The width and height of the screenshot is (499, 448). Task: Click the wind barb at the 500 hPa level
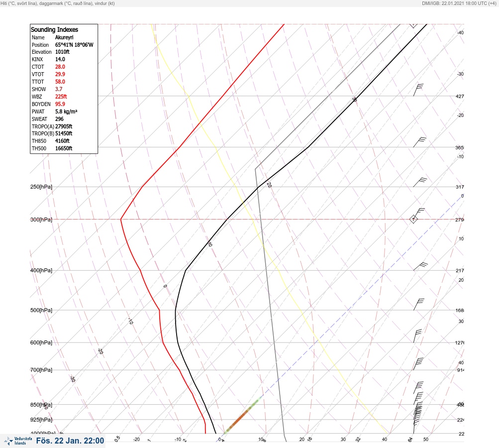click(418, 305)
